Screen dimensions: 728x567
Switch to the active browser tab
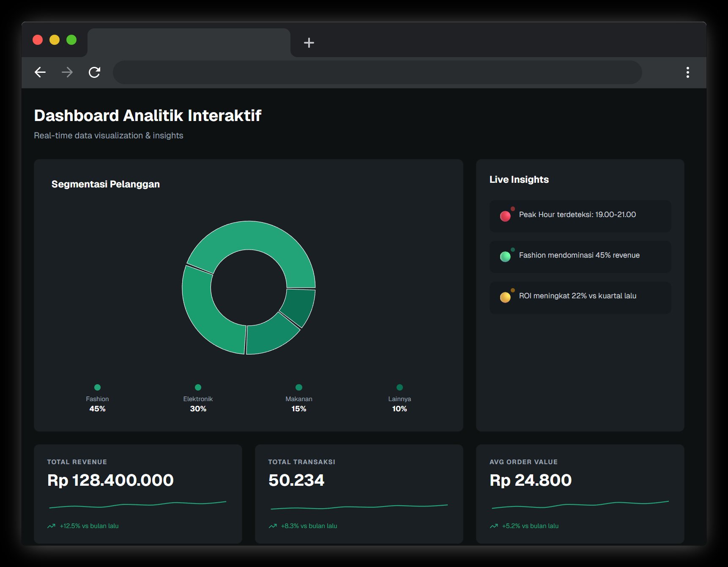coord(189,42)
